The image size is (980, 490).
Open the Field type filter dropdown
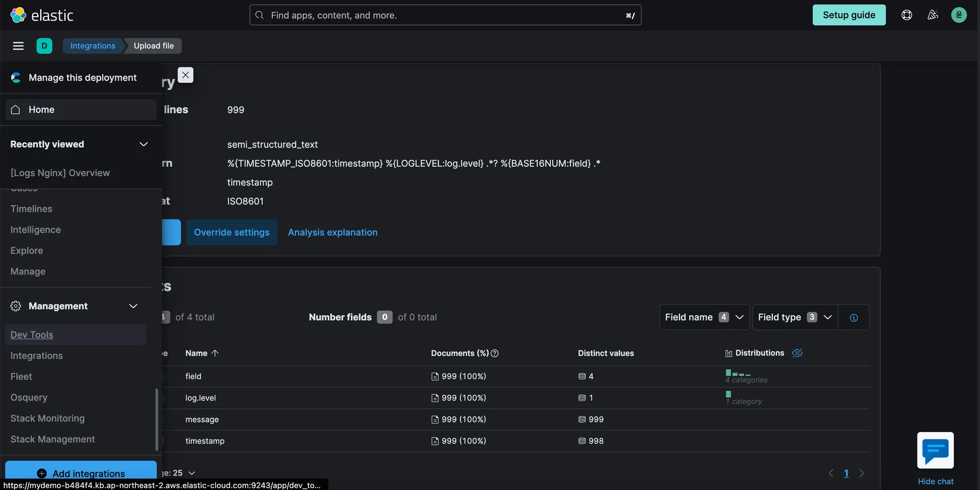click(x=795, y=317)
